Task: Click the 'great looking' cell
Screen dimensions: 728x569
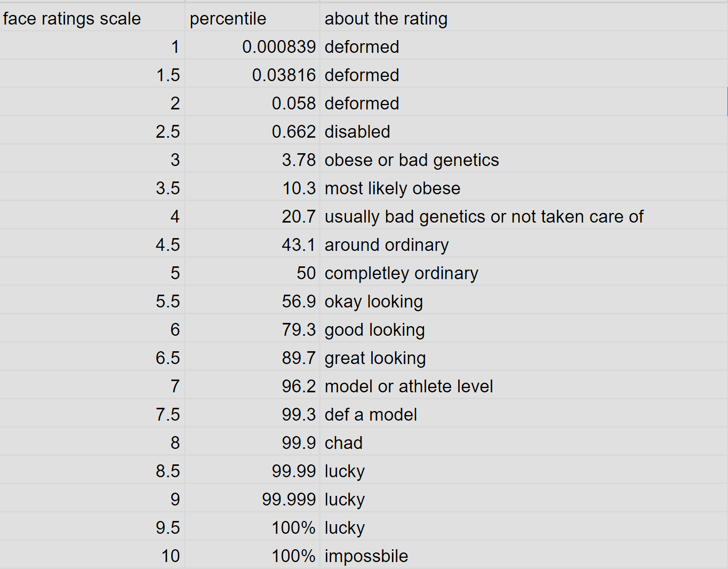Action: click(x=375, y=358)
